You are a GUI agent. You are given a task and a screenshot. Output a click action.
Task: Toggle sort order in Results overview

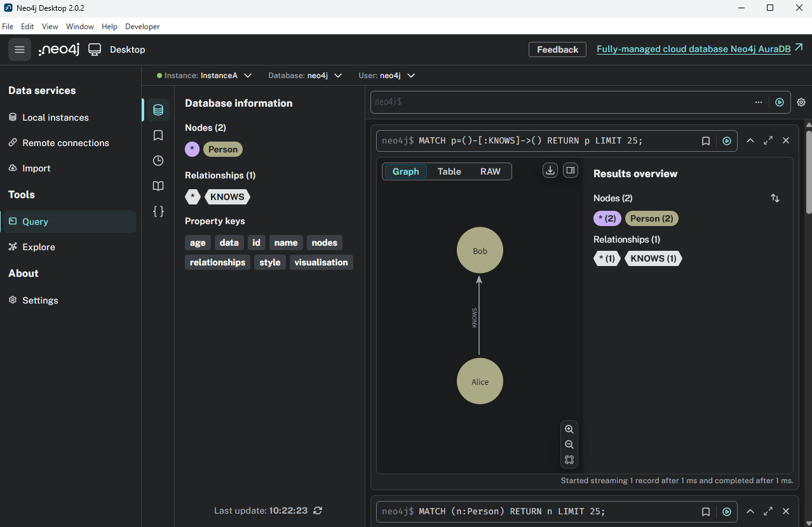(775, 198)
